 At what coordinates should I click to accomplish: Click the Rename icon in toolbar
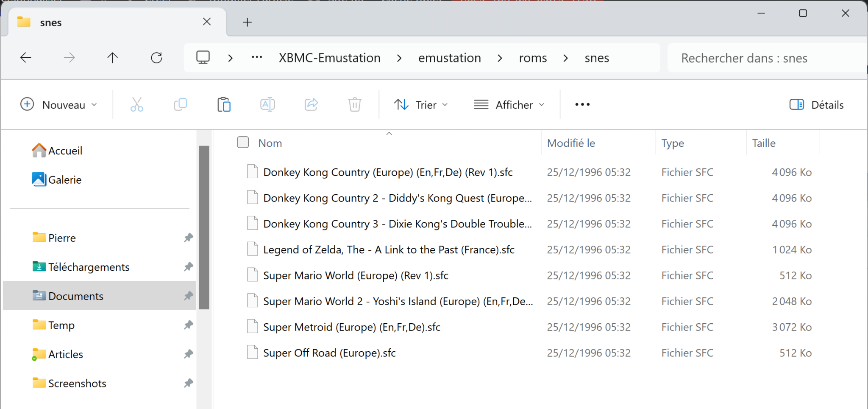pos(267,104)
